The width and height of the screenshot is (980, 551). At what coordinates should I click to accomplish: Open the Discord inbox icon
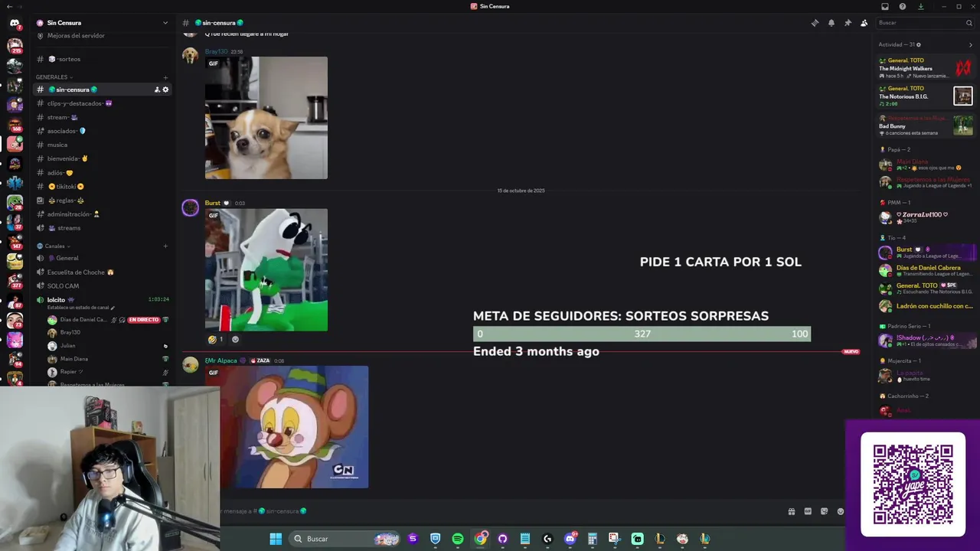click(x=885, y=6)
